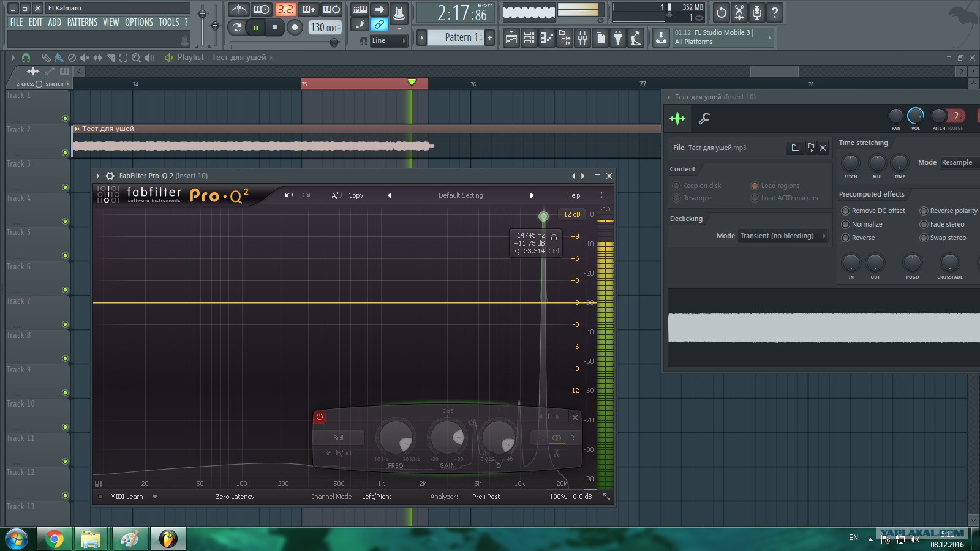
Task: Open the Bell filter shape dropdown
Action: pos(338,438)
